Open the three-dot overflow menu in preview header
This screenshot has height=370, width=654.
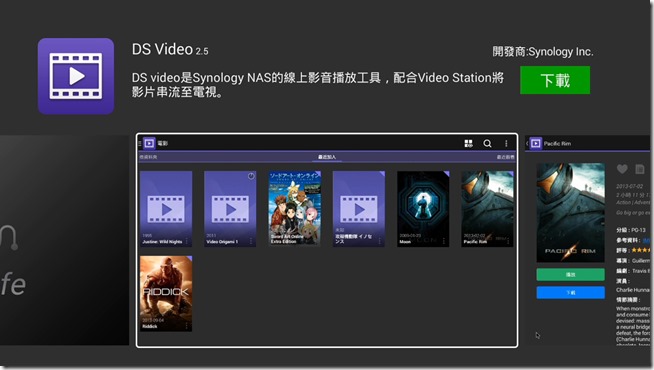coord(506,143)
